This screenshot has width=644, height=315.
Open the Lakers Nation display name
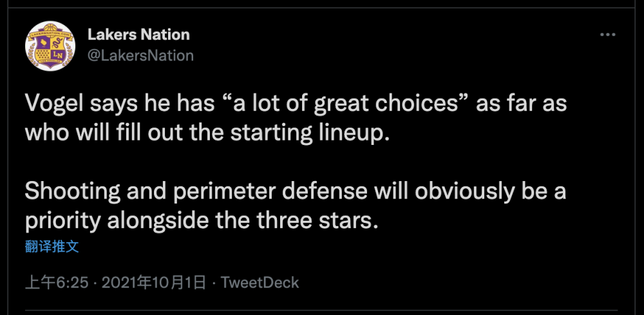click(x=139, y=35)
